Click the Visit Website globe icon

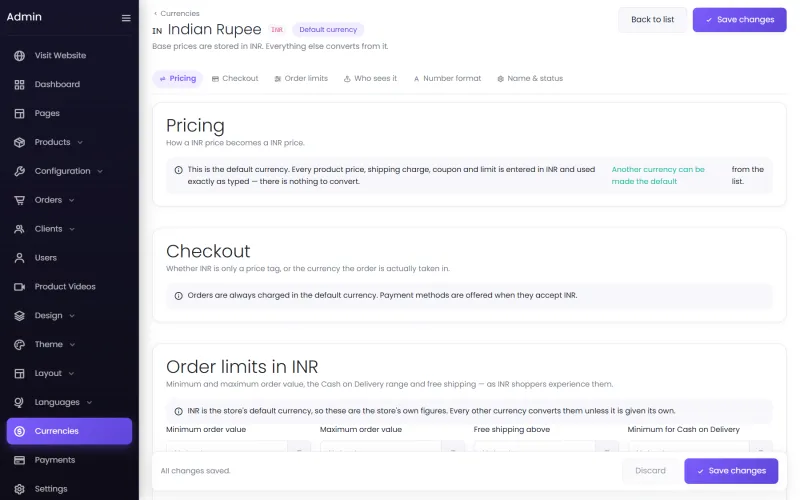(x=19, y=56)
